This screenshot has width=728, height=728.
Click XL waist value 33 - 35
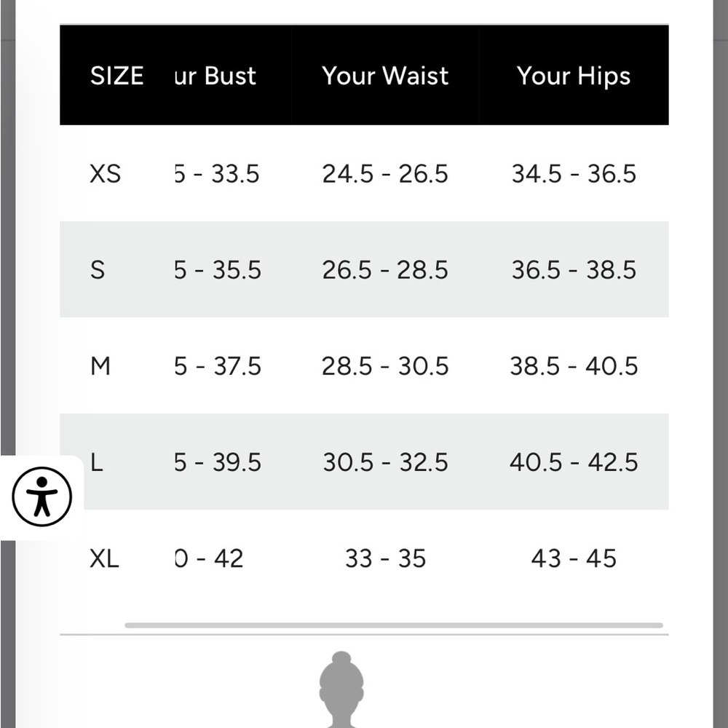(385, 558)
